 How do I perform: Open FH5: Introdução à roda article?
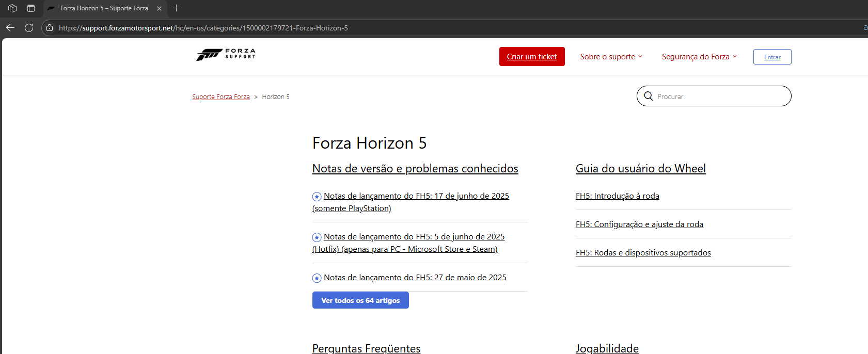click(618, 196)
